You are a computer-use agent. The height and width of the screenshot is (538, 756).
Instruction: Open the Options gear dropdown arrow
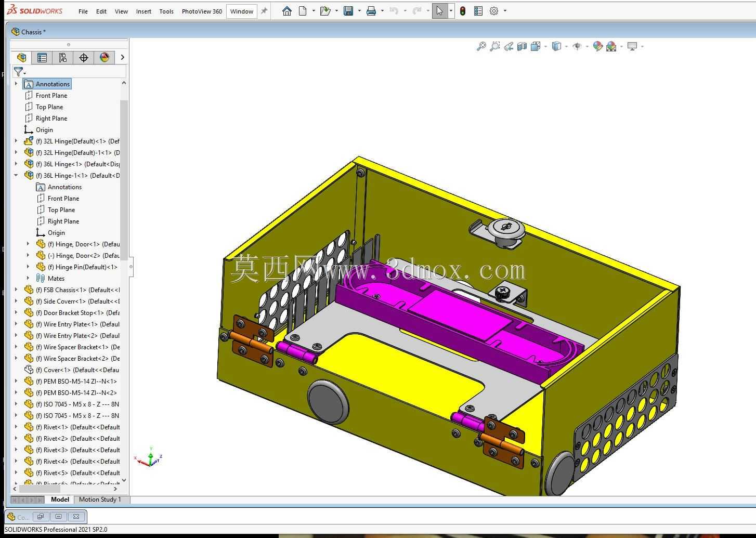click(x=505, y=11)
